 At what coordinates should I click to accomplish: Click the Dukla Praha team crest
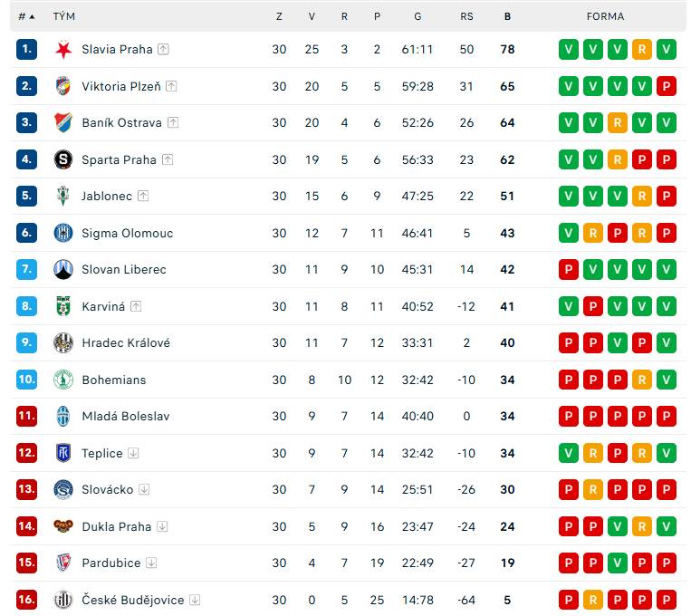(63, 525)
